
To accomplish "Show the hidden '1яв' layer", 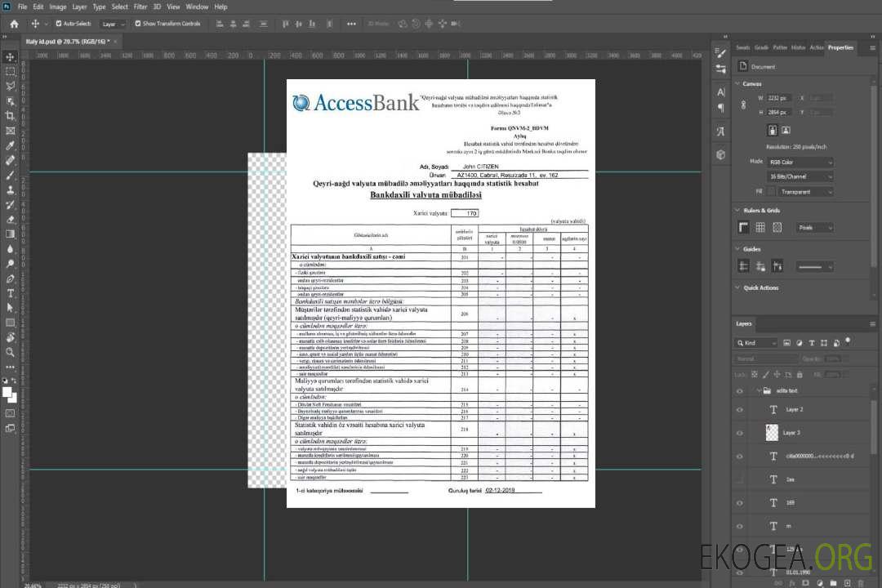I will [x=740, y=479].
